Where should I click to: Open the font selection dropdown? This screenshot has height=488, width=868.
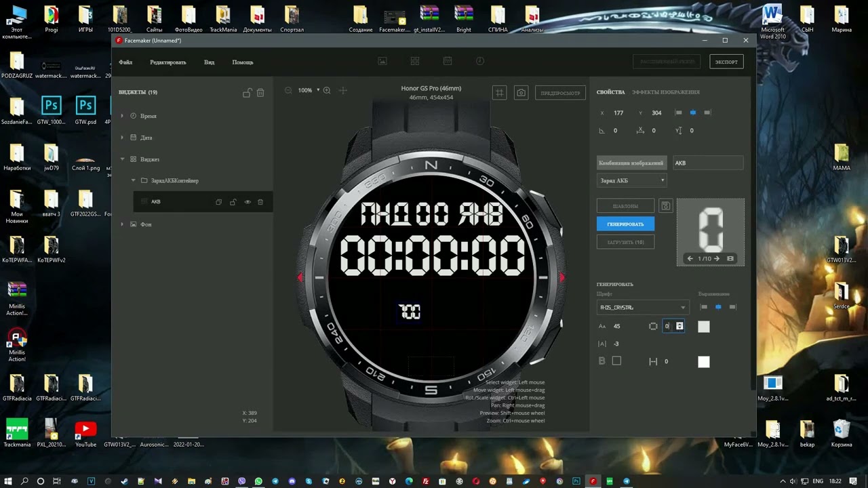(x=642, y=308)
